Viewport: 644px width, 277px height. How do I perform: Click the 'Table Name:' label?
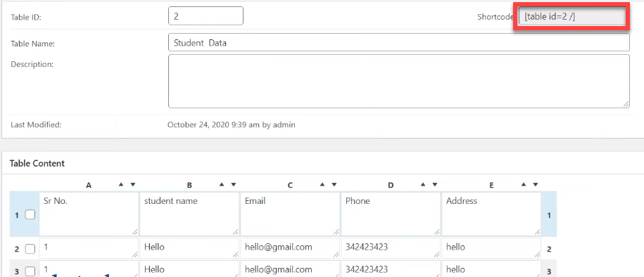pos(33,44)
